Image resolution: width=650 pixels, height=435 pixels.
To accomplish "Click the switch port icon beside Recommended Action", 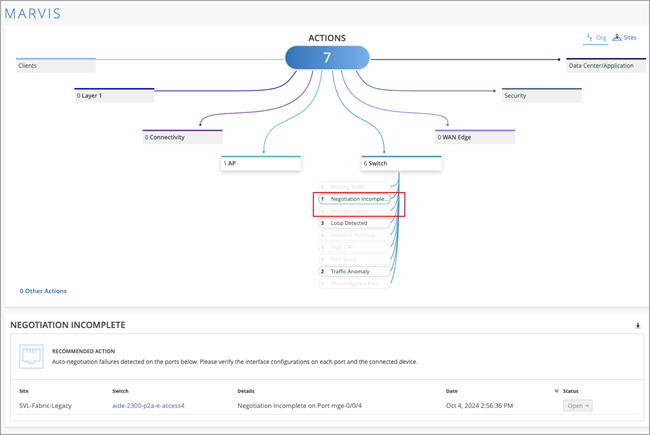I will tap(32, 357).
